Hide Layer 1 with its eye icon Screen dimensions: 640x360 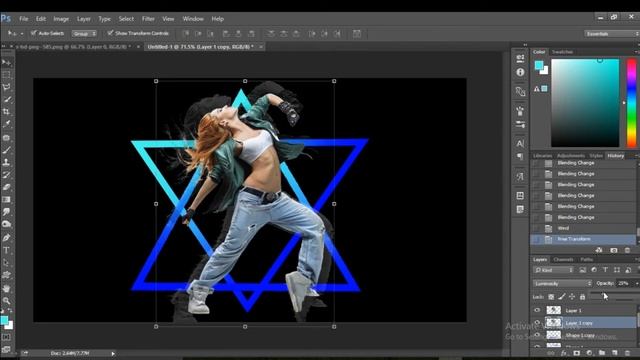[x=537, y=310]
